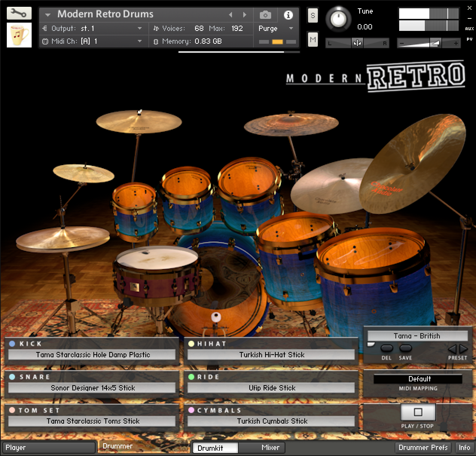Open the Tom Set selector Tama Starclassic Toms Stick
476x456 pixels.
tap(92, 421)
